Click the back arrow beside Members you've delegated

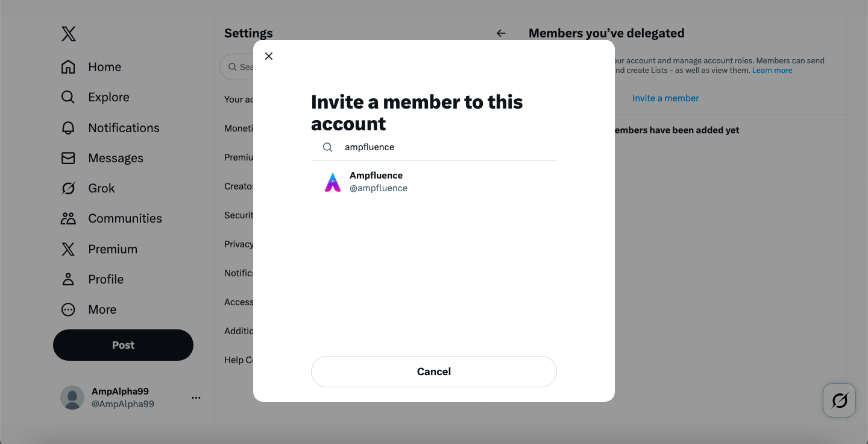pyautogui.click(x=501, y=33)
